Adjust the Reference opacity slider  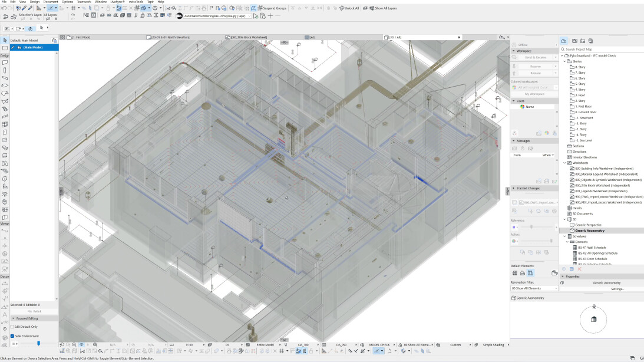point(531,227)
